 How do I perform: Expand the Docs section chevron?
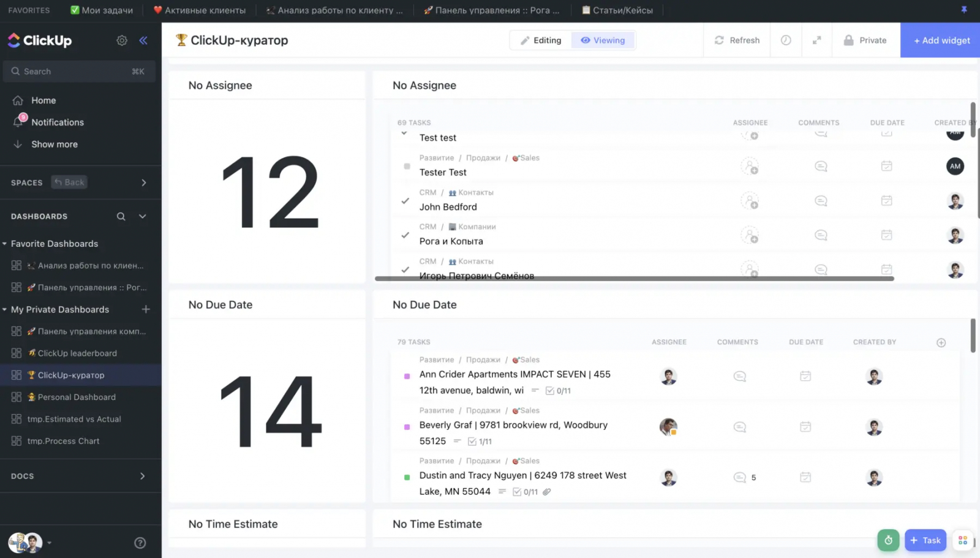143,476
